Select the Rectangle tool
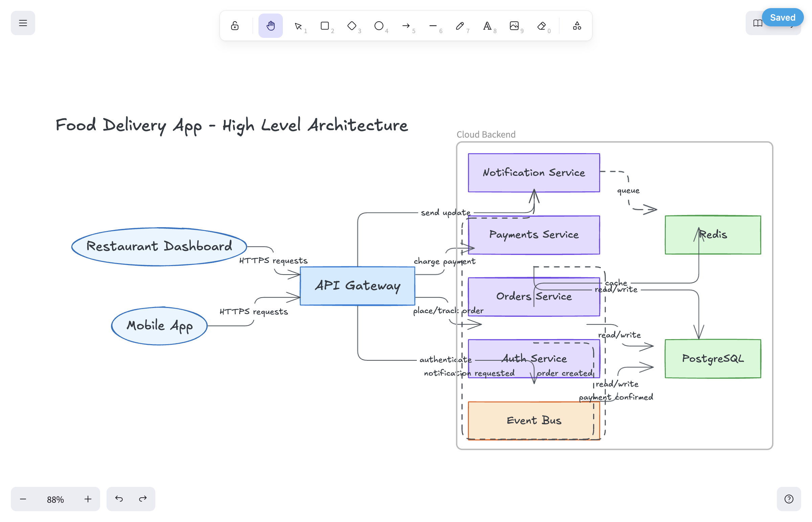Image resolution: width=812 pixels, height=522 pixels. tap(325, 26)
